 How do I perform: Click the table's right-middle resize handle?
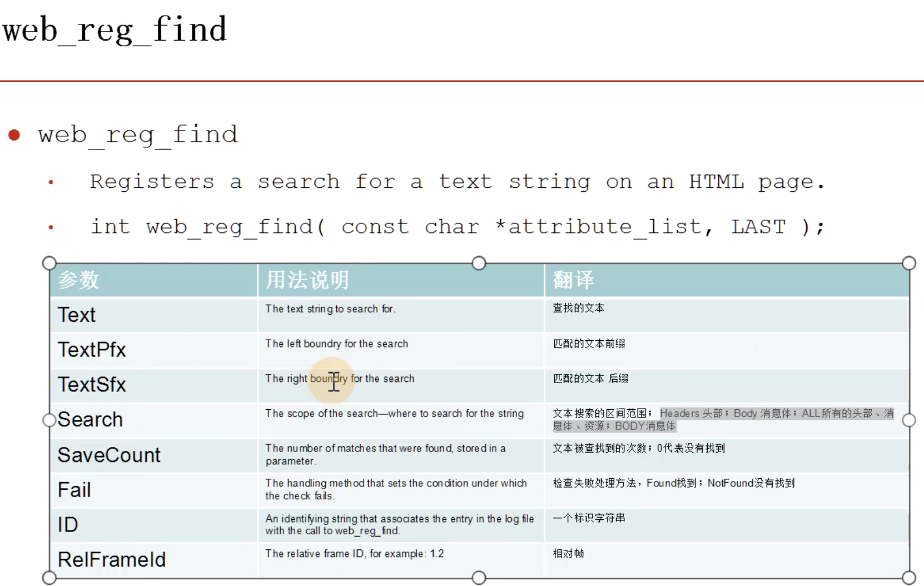[x=909, y=420]
